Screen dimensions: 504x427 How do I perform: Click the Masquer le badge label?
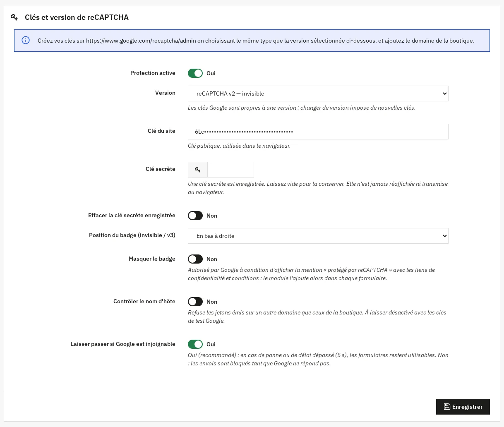coord(152,259)
